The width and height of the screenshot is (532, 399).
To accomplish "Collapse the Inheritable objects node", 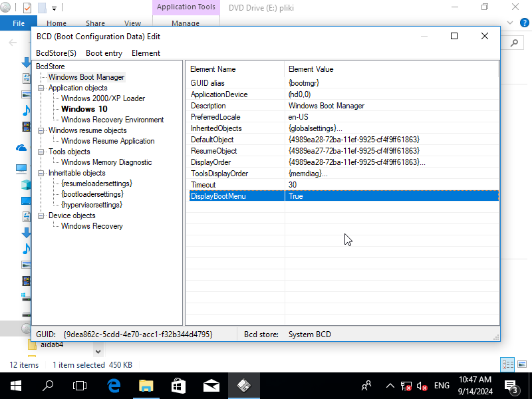I will pos(41,173).
